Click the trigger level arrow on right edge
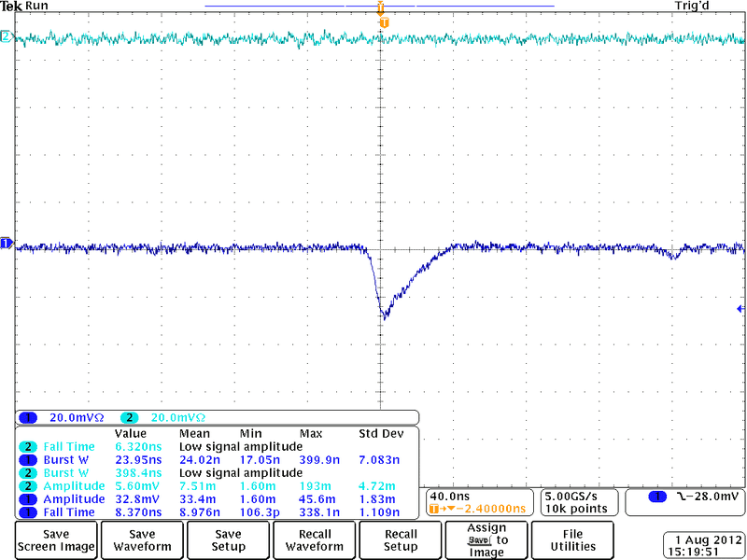 click(x=740, y=309)
